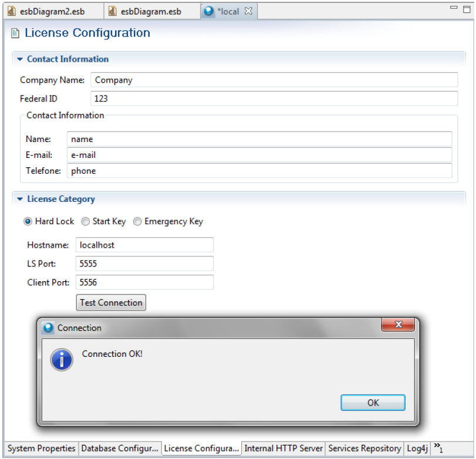Click the Hostname field

pos(144,245)
